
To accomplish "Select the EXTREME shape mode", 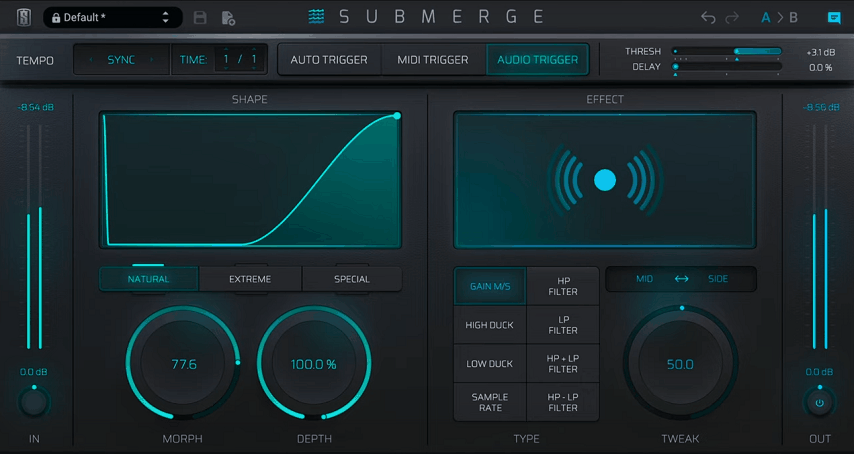I will pyautogui.click(x=250, y=279).
